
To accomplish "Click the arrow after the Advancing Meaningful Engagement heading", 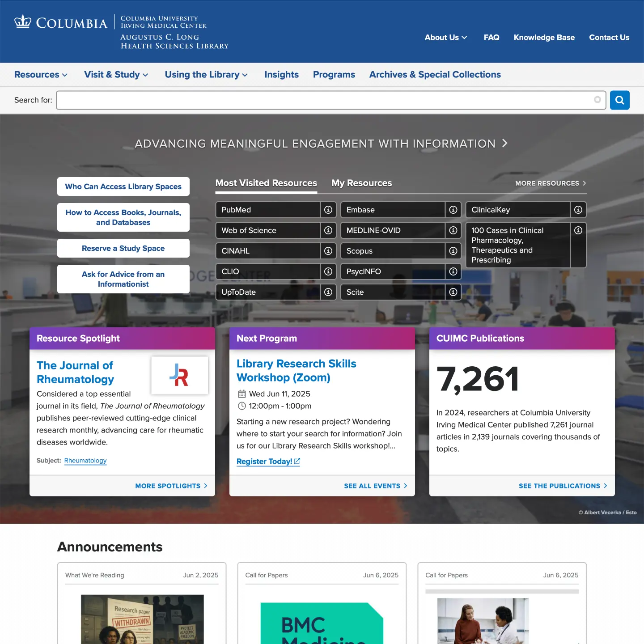I will (x=505, y=143).
